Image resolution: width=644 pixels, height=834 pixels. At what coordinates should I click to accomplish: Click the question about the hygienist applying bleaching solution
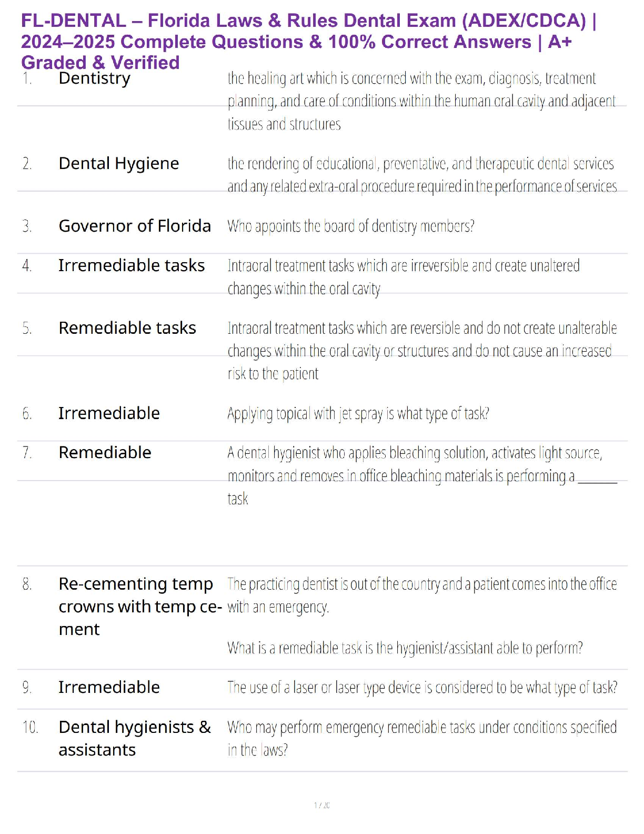click(421, 475)
